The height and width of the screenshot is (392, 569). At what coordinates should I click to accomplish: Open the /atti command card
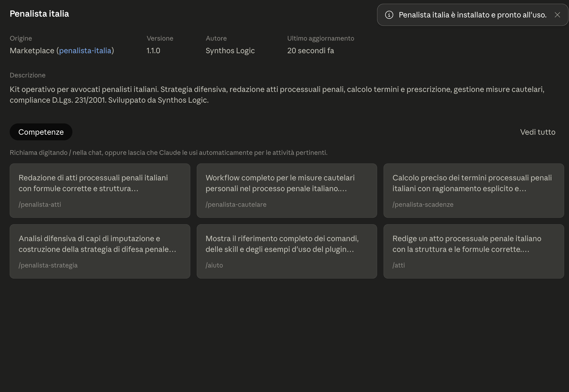[474, 251]
